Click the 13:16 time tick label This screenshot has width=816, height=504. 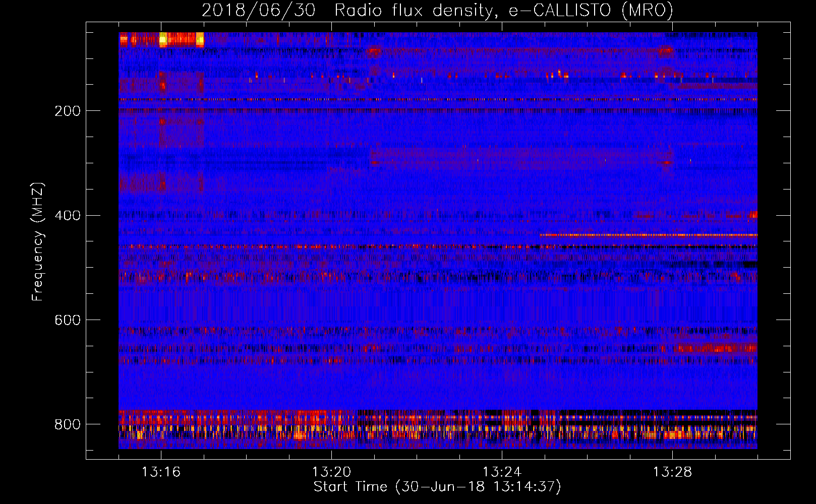point(161,472)
